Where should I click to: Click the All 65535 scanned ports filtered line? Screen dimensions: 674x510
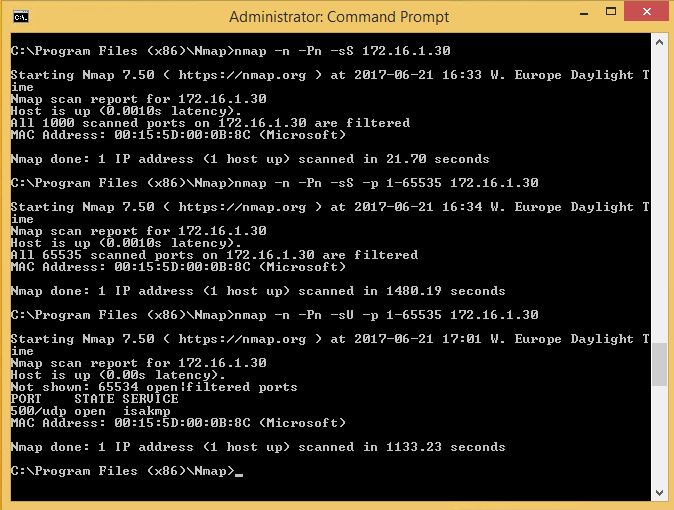click(x=214, y=255)
